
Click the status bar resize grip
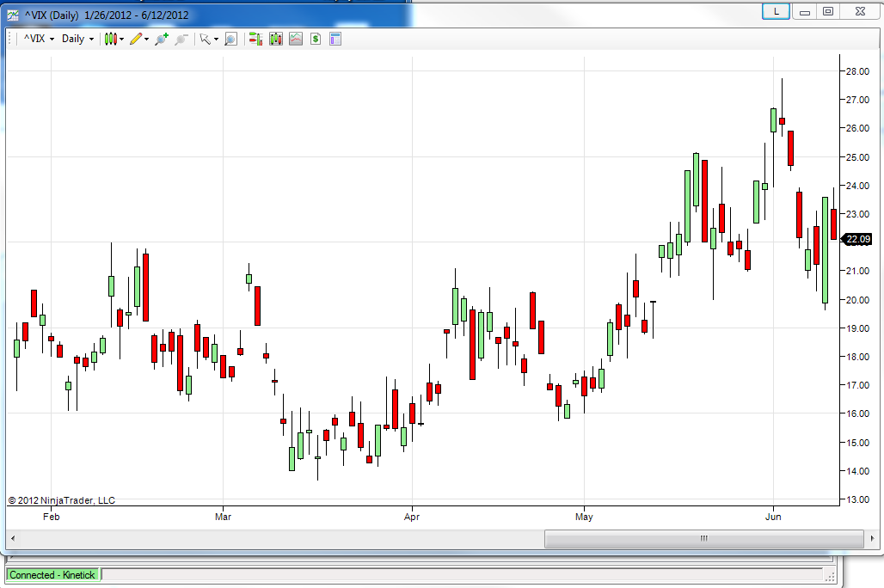829,576
